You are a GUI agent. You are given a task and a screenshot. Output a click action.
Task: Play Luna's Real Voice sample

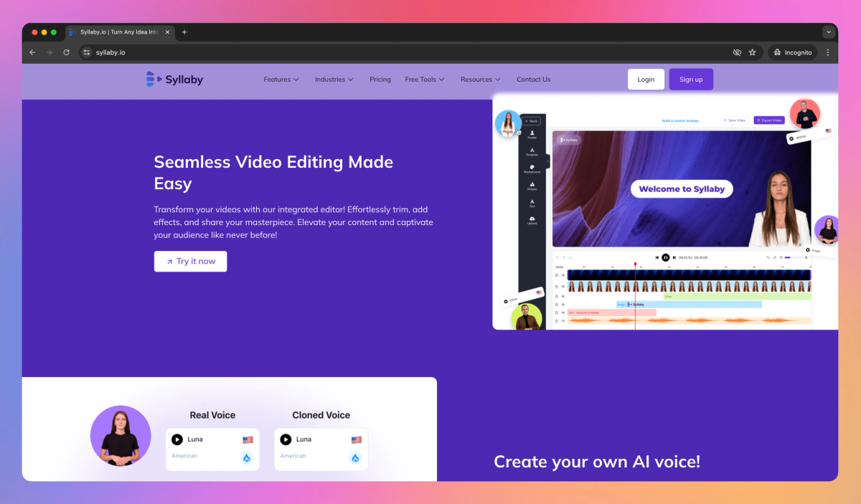point(177,439)
